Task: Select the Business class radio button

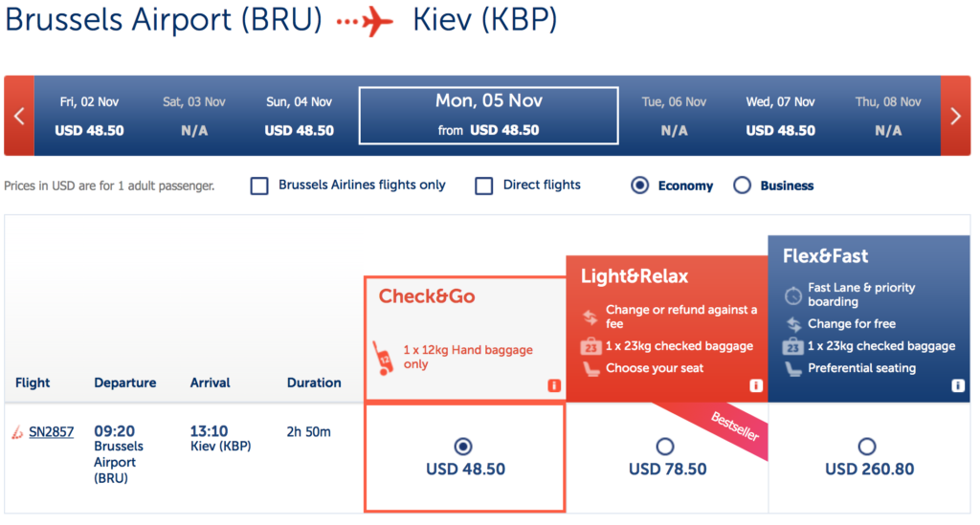Action: (x=742, y=186)
